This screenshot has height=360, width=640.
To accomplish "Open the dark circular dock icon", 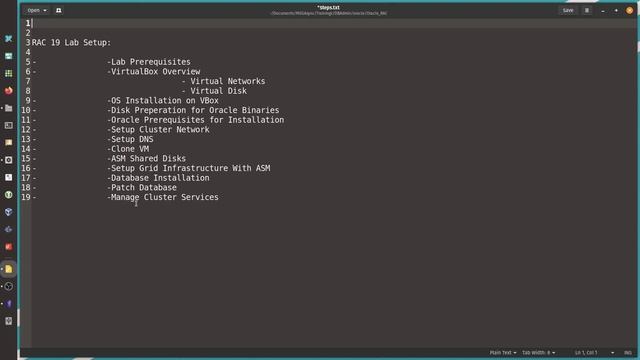I will (9, 287).
